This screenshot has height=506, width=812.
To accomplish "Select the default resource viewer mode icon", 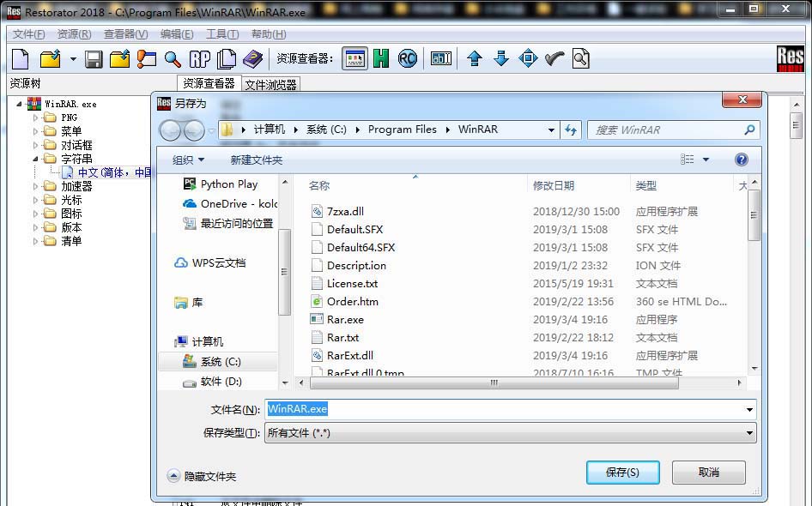I will pos(354,58).
